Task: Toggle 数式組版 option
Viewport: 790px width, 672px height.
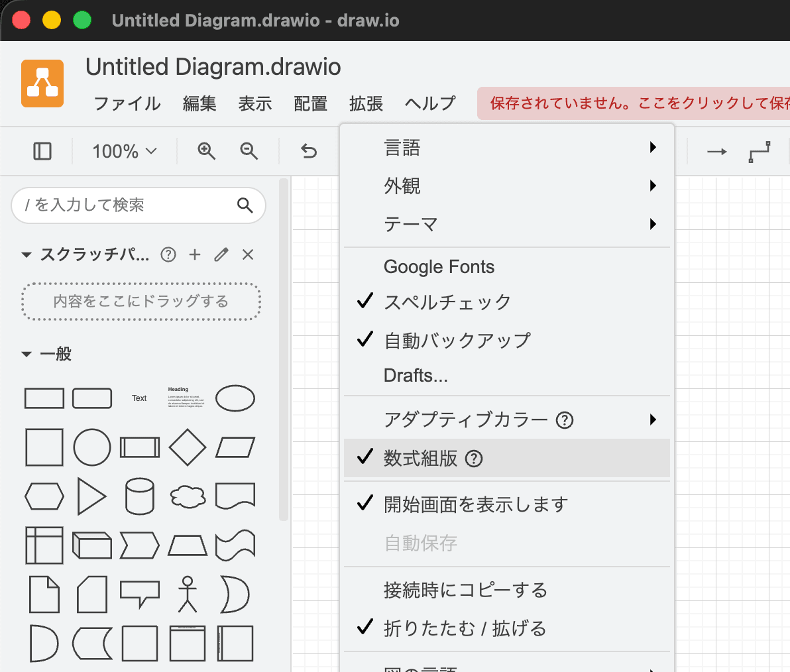Action: click(x=507, y=459)
